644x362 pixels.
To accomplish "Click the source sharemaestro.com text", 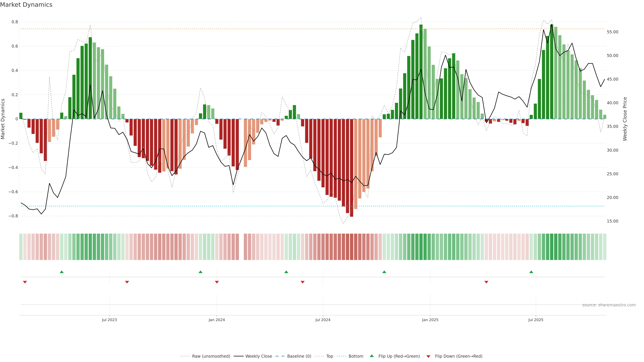I will pos(609,305).
